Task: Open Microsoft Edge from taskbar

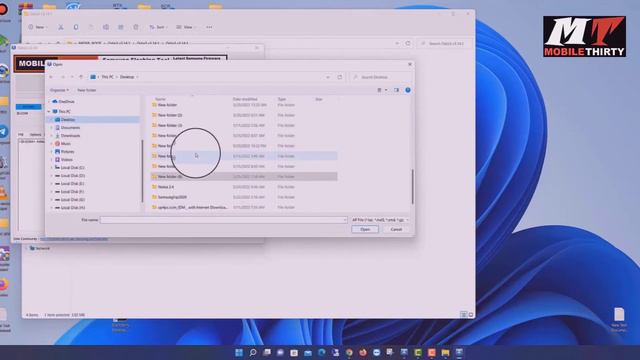Action: click(x=322, y=352)
